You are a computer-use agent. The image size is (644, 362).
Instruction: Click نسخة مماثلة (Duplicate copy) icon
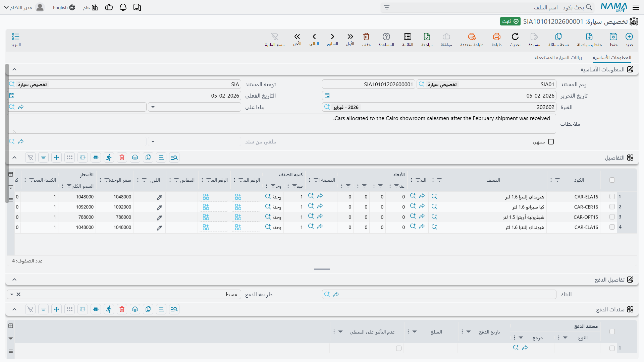click(x=558, y=40)
